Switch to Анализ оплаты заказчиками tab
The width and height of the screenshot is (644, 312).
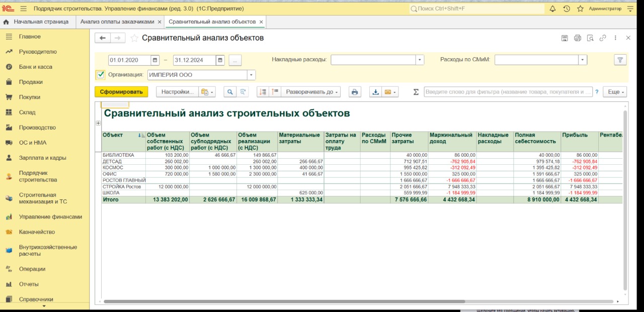pyautogui.click(x=117, y=22)
